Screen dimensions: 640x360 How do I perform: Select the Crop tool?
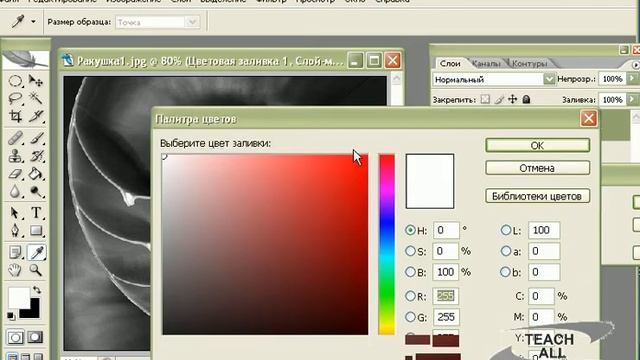point(15,116)
